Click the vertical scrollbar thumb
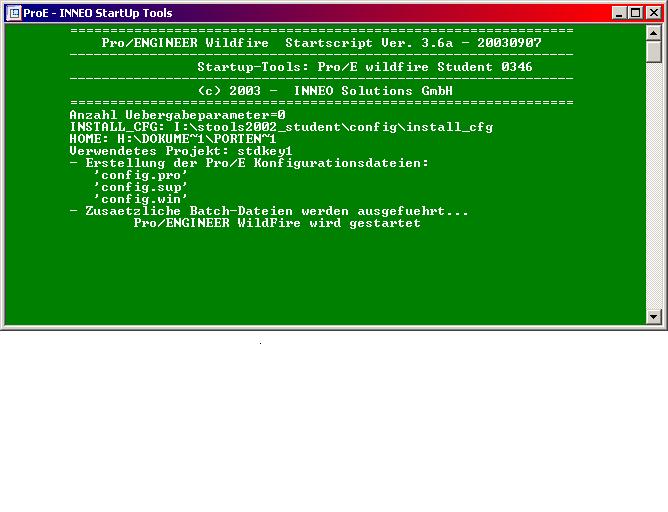 tap(654, 52)
